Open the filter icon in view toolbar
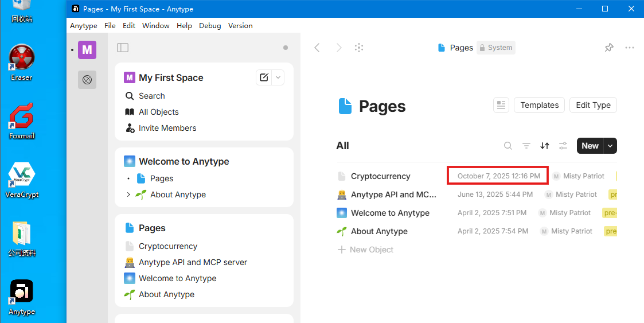Screen dimensions: 644x323 [x=526, y=146]
